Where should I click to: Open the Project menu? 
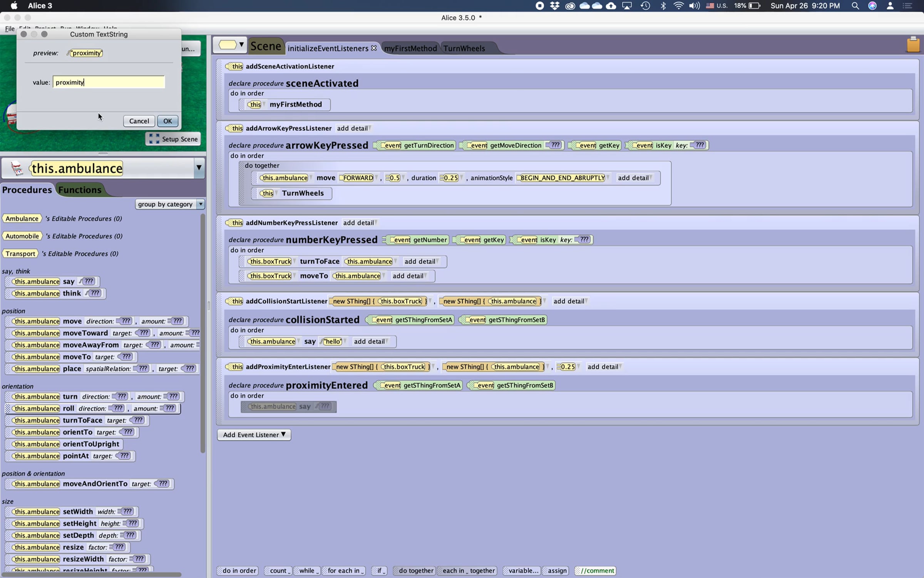(x=45, y=29)
